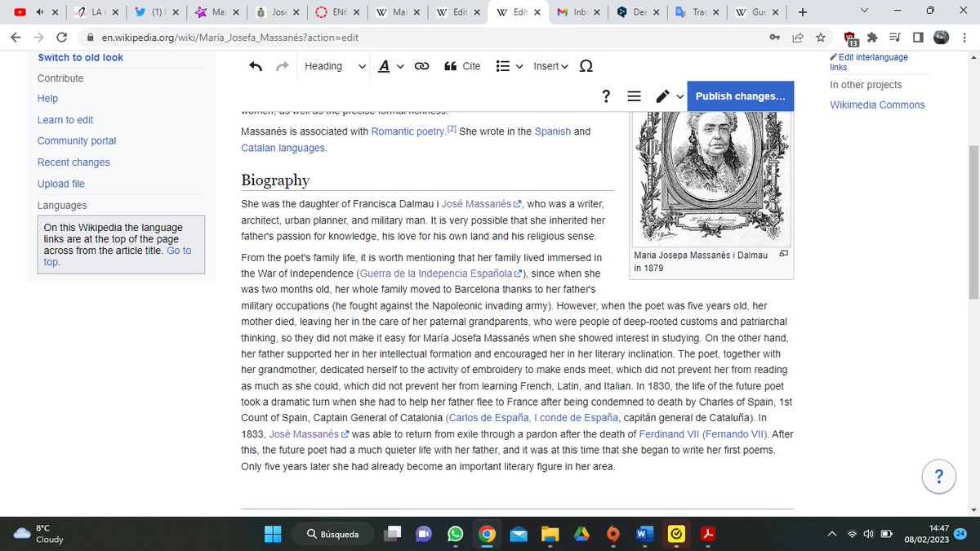Click the floating help question mark button

point(939,477)
